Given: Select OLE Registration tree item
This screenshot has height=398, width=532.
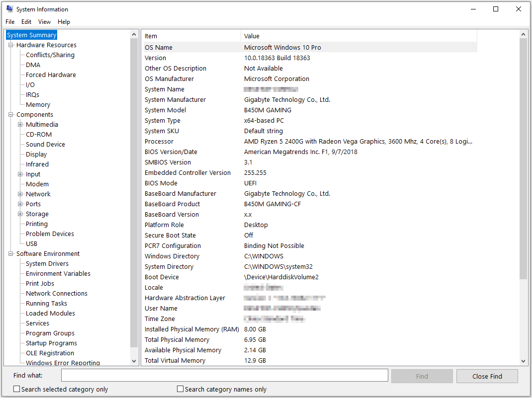Looking at the screenshot, I should (x=50, y=353).
